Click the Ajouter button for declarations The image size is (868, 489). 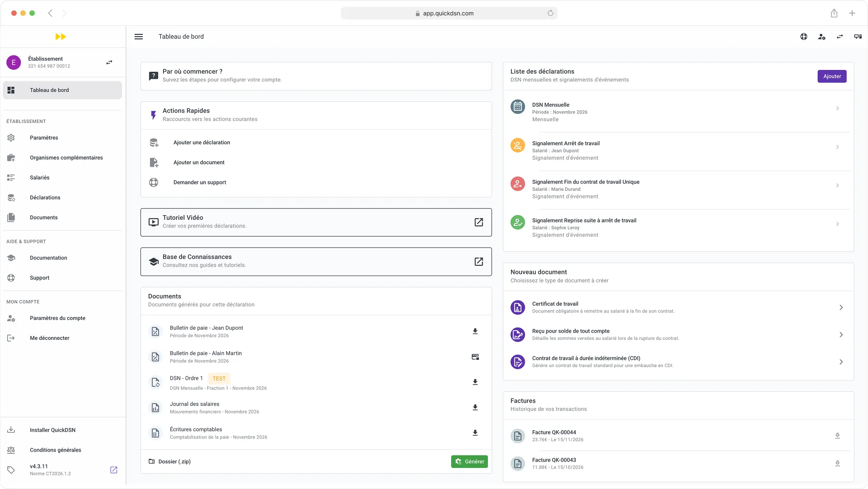[x=831, y=76]
